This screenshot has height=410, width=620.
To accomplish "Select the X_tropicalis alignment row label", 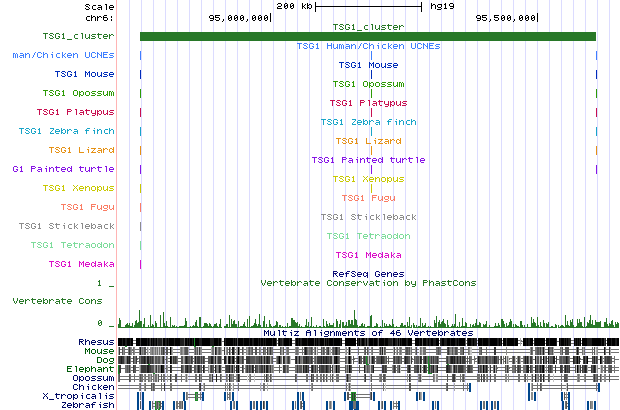I will point(84,397).
